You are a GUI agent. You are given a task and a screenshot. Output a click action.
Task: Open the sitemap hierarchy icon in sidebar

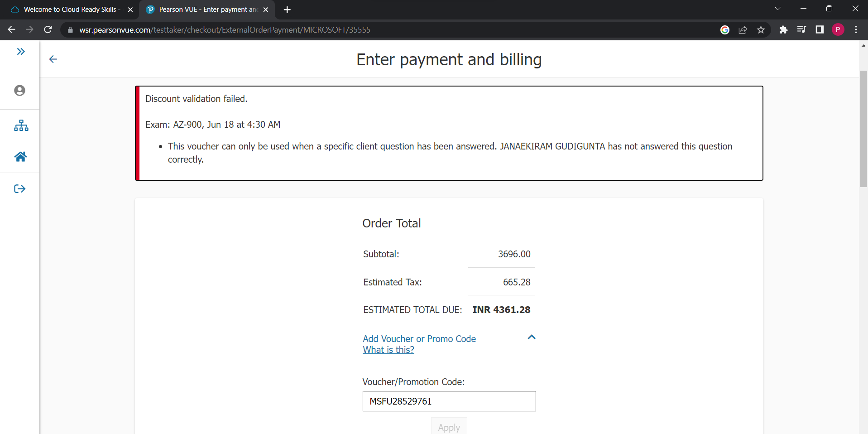coord(21,125)
